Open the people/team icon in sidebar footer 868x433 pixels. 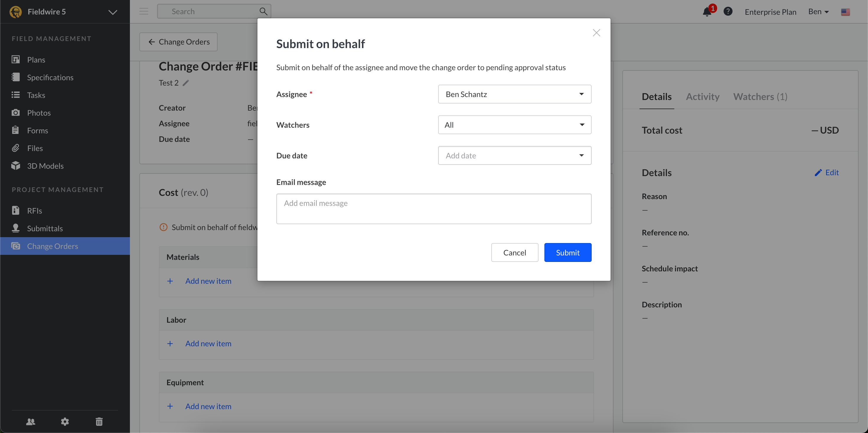click(x=31, y=421)
